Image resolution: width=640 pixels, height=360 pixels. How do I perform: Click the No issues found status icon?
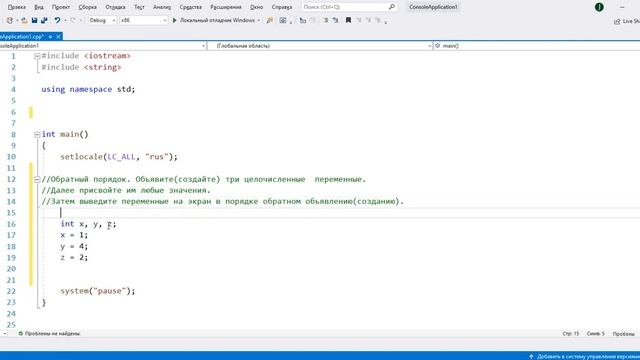[20, 333]
